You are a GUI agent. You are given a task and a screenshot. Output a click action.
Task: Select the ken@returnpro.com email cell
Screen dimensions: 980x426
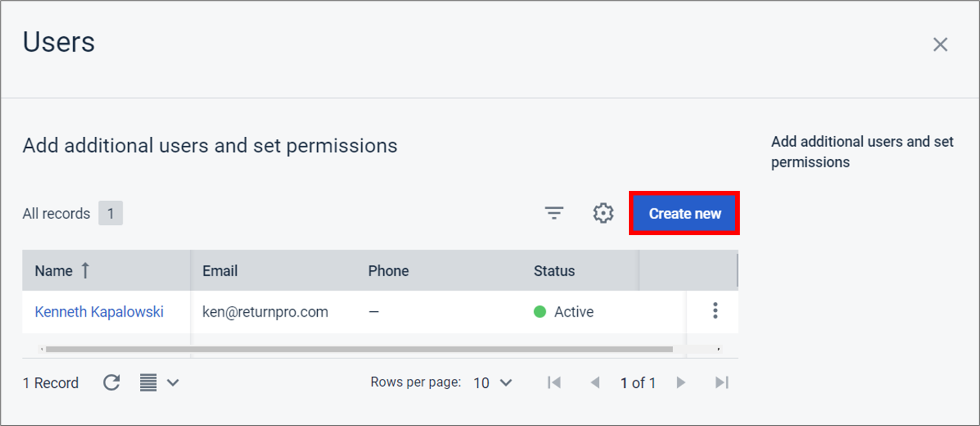(x=265, y=312)
